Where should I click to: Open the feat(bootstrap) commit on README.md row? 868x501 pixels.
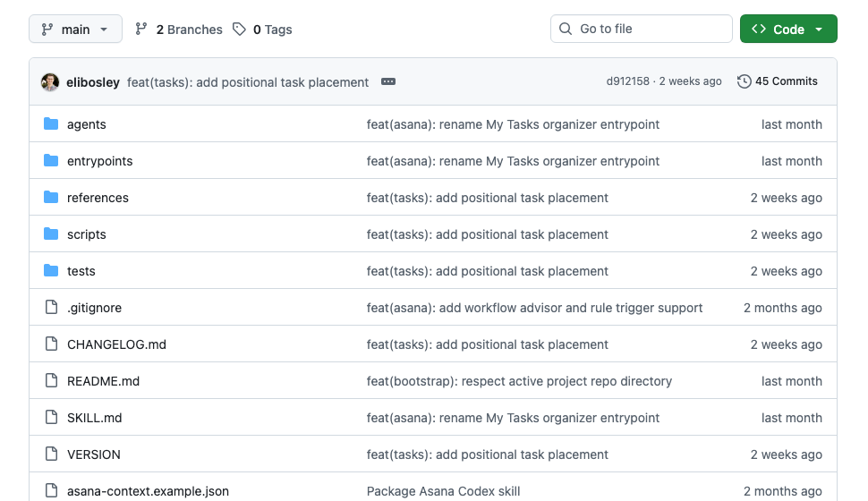519,381
